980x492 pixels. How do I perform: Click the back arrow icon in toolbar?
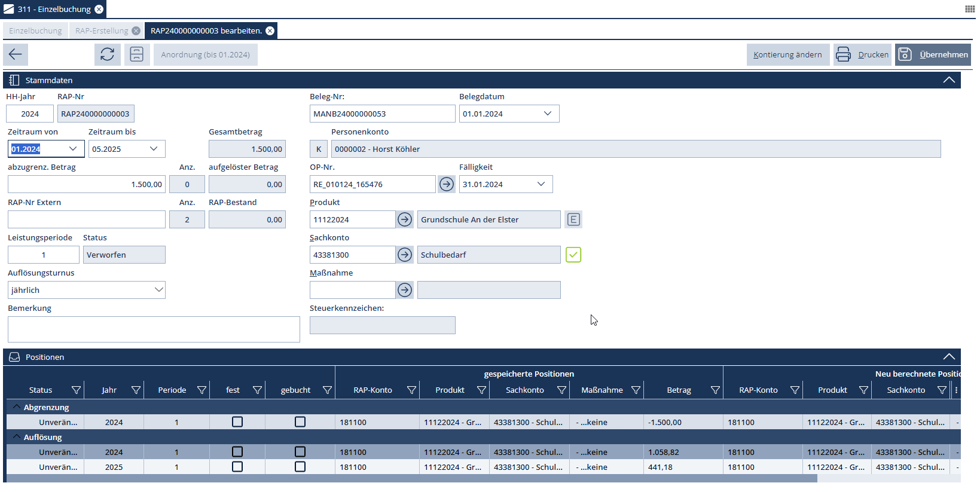tap(16, 54)
